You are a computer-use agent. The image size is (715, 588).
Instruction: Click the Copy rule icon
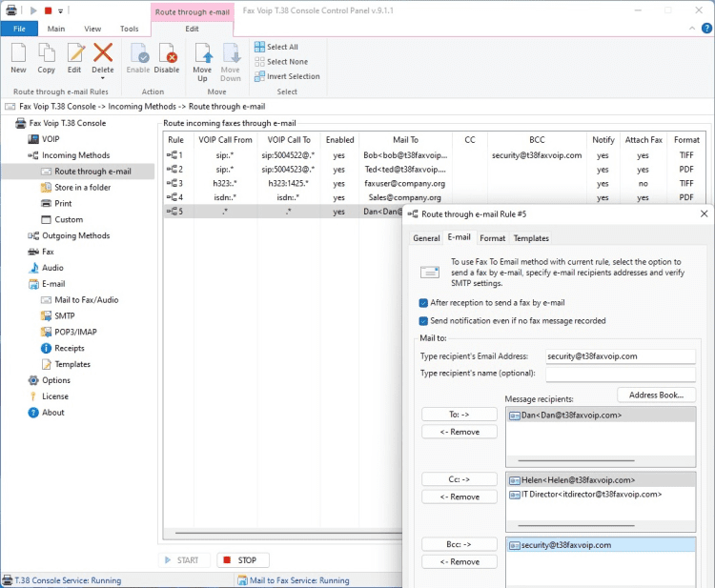click(x=46, y=53)
